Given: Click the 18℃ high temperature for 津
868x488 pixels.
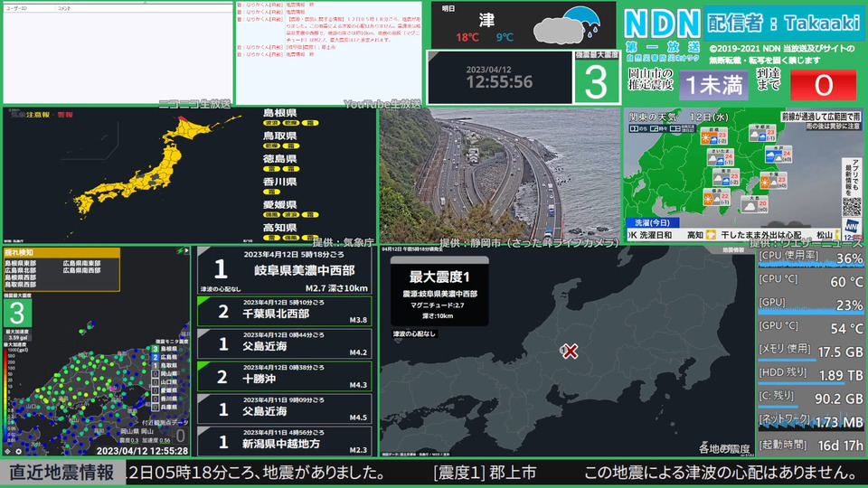Looking at the screenshot, I should pos(467,37).
